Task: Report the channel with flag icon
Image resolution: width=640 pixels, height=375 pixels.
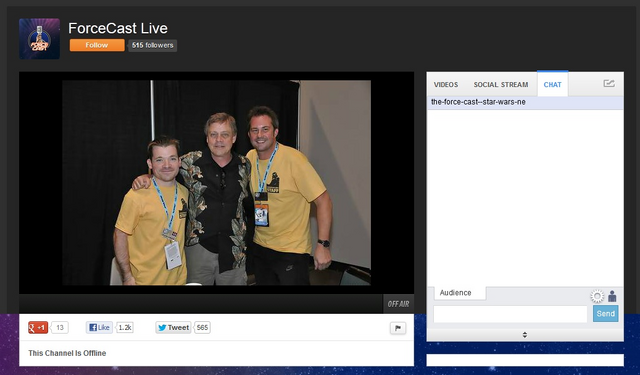Action: pyautogui.click(x=398, y=328)
